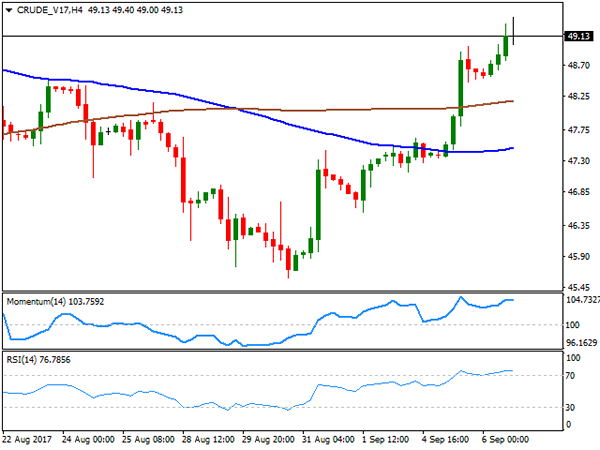Click the 31 Aug 04:00 time label
The image size is (600, 450).
coord(328,439)
